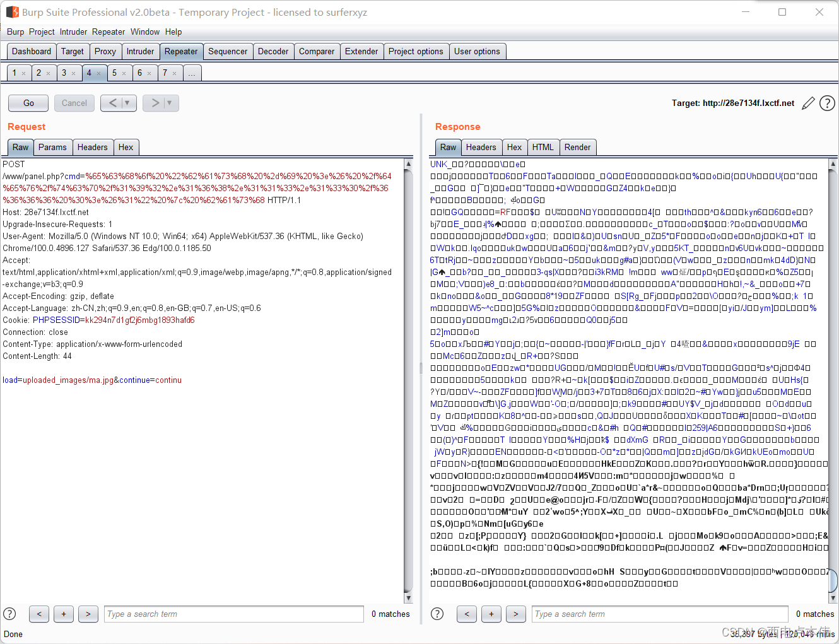Switch to the Sequencer tab
This screenshot has height=644, width=839.
click(228, 52)
